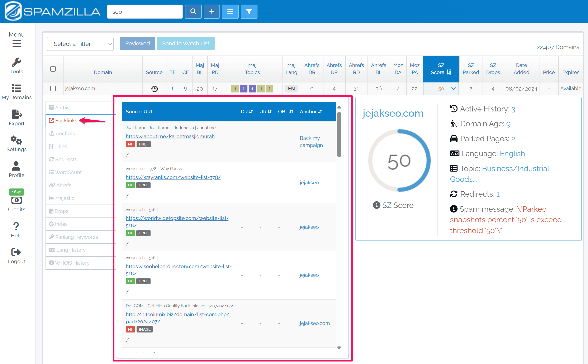Sort backlinks by OBL

(x=286, y=111)
